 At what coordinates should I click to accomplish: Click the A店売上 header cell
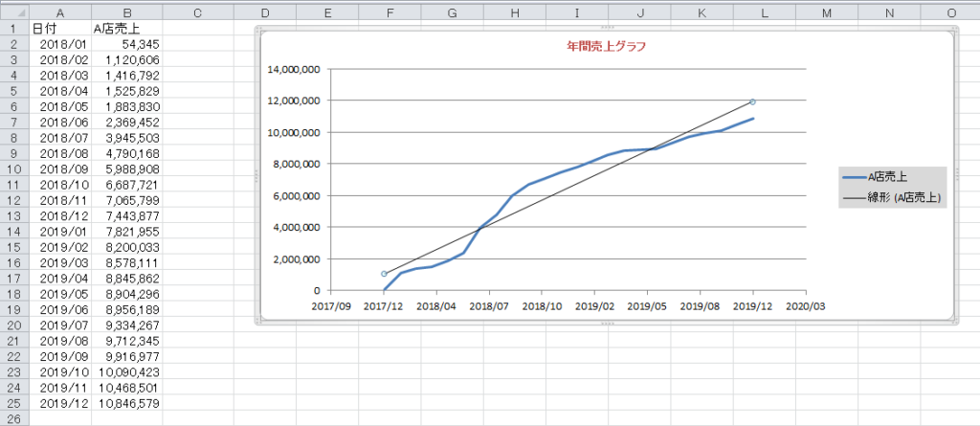click(127, 28)
